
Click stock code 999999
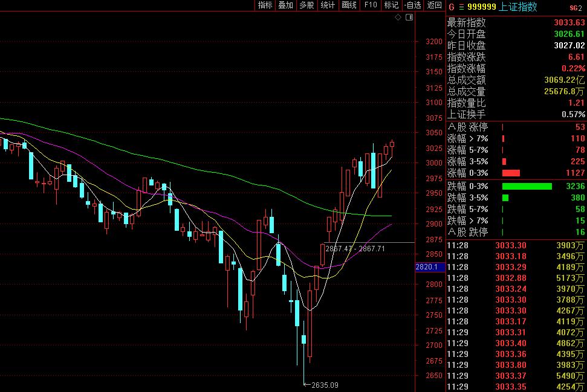[x=481, y=7]
